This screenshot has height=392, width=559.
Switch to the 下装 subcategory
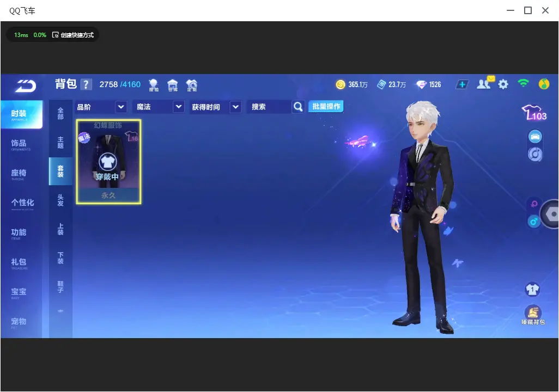(x=60, y=258)
